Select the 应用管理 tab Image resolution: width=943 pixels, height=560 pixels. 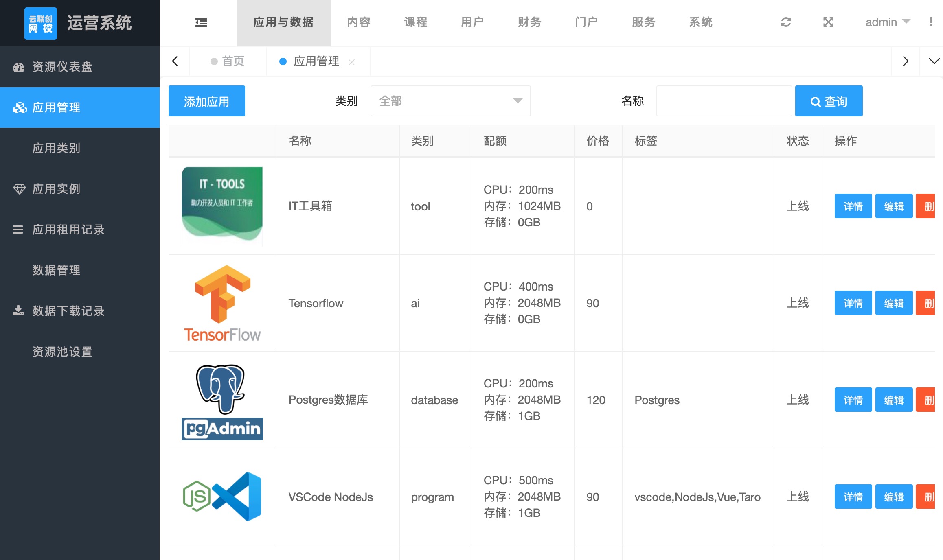[316, 61]
